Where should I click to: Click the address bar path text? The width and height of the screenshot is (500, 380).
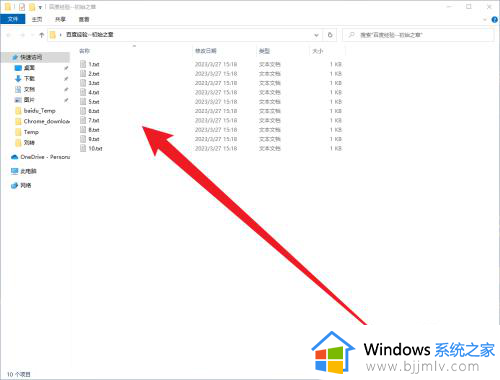pos(90,34)
